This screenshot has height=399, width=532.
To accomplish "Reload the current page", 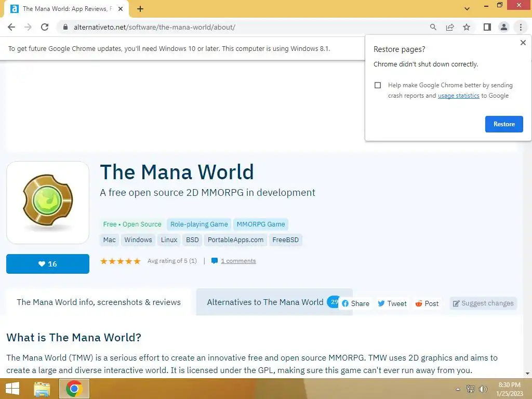I will coord(45,27).
